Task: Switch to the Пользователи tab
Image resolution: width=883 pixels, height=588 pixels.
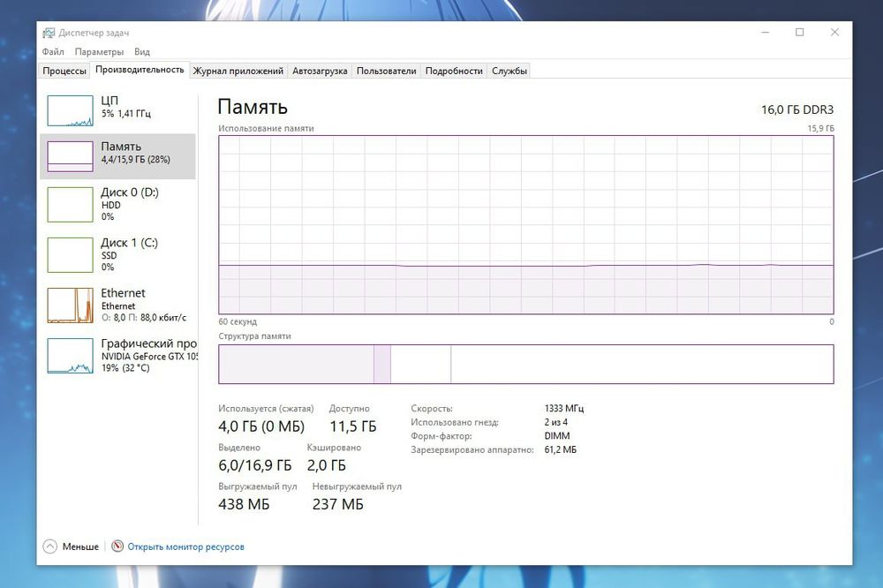Action: point(387,71)
